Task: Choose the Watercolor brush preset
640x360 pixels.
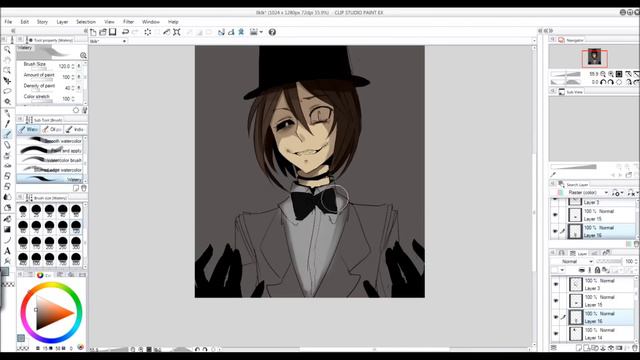Action: [50, 160]
